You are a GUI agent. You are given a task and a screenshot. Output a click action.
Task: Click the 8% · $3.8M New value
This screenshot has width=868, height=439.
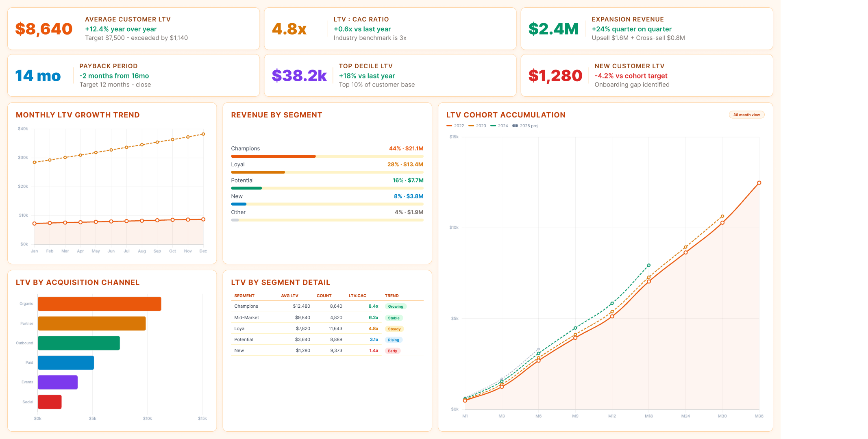tap(409, 196)
